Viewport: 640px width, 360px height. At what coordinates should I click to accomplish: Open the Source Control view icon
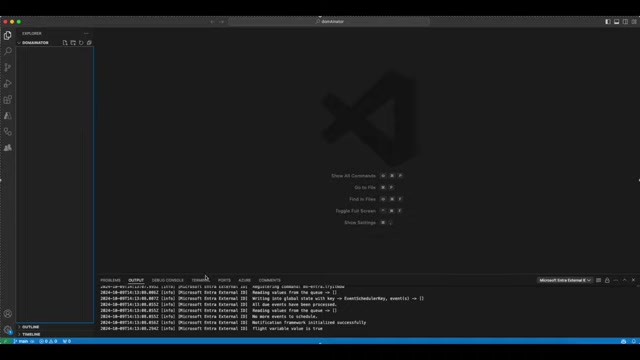pyautogui.click(x=8, y=67)
